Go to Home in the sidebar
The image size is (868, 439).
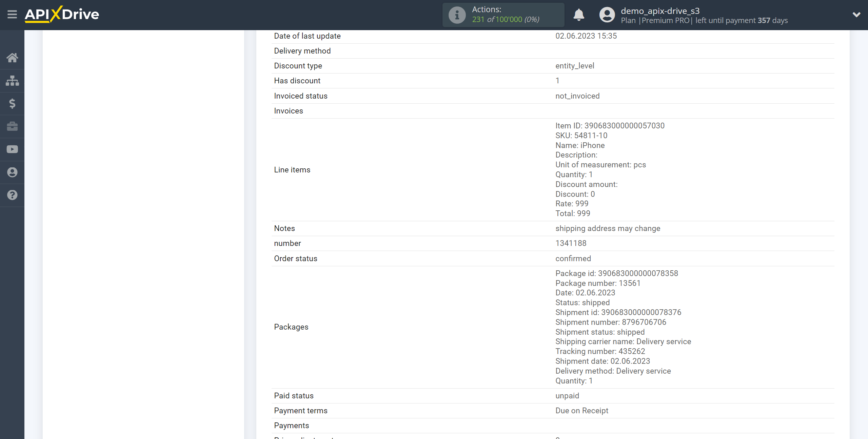click(x=12, y=58)
